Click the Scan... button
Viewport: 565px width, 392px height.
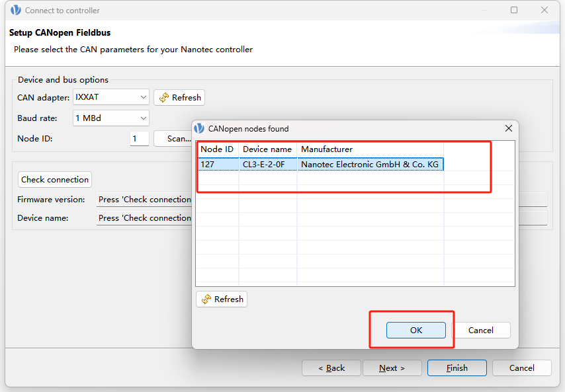click(173, 139)
